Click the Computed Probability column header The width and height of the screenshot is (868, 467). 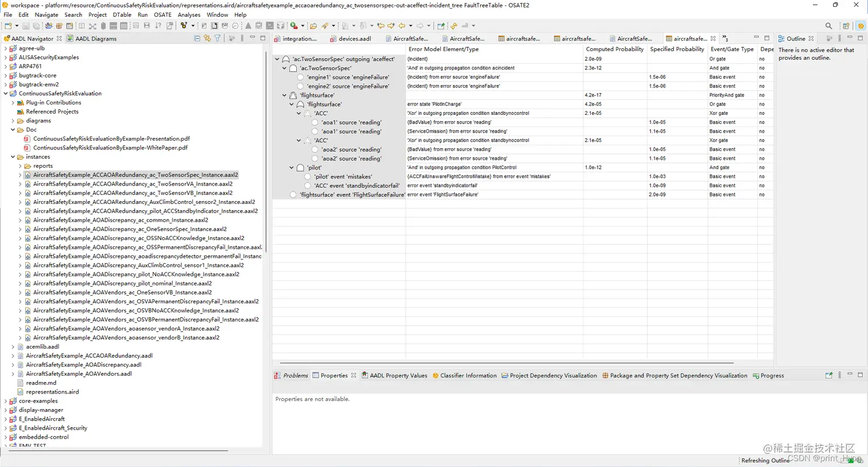[615, 49]
